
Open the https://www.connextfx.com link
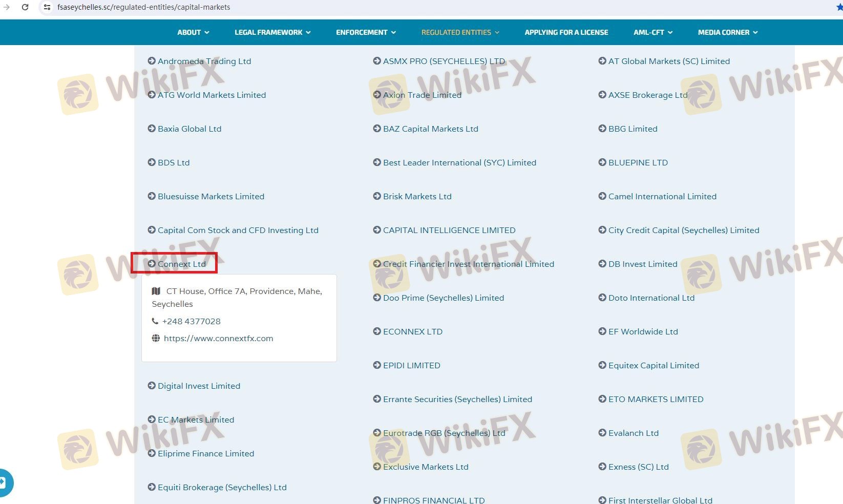tap(218, 338)
